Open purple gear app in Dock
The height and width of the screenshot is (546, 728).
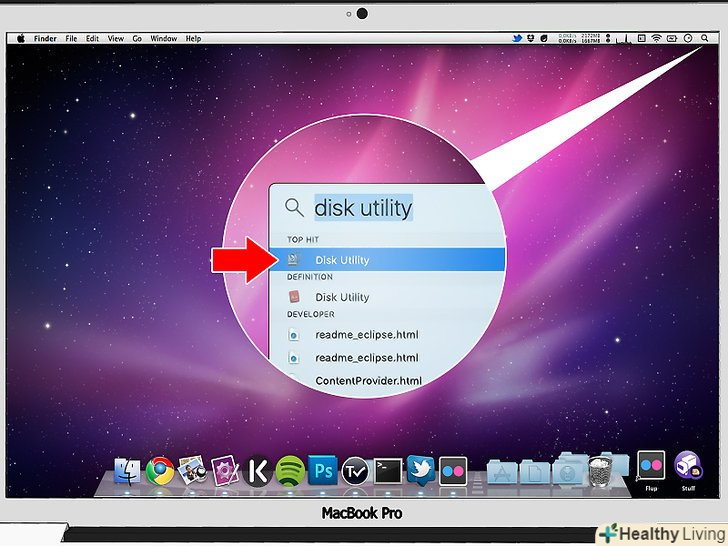coord(225,471)
